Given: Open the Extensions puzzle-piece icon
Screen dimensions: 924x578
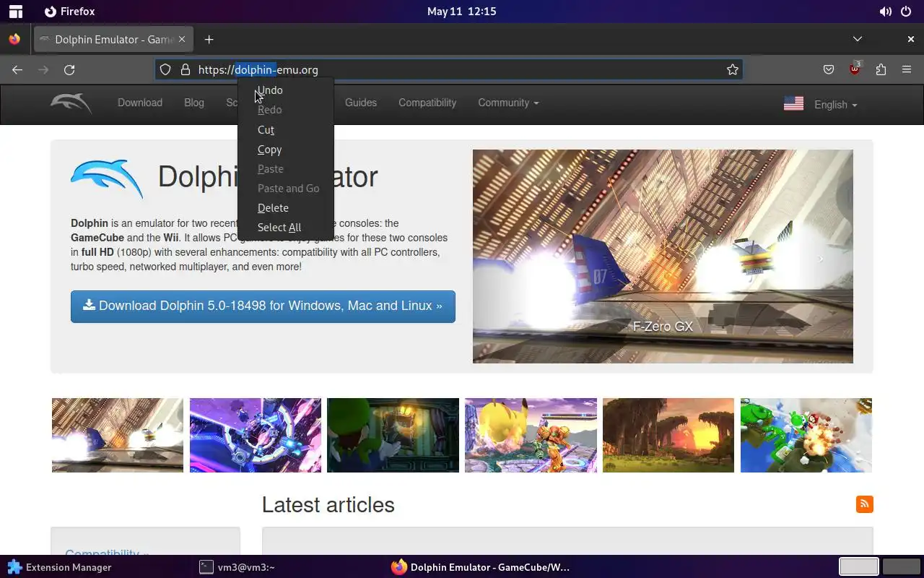Looking at the screenshot, I should (x=881, y=69).
